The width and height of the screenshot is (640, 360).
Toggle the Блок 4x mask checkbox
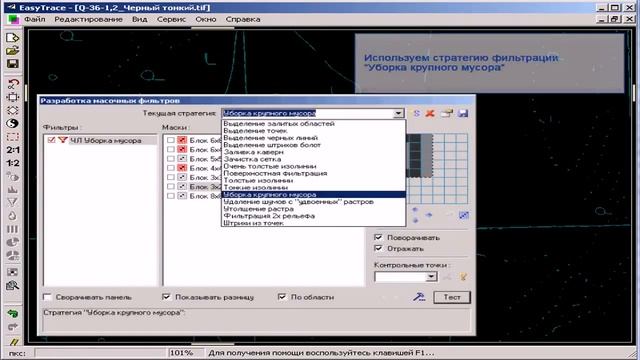pos(171,168)
